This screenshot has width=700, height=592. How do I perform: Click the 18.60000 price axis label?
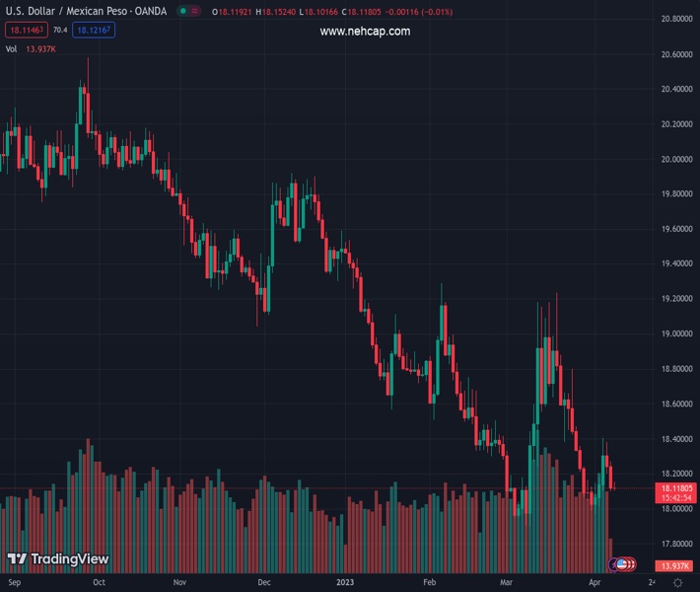[676, 404]
